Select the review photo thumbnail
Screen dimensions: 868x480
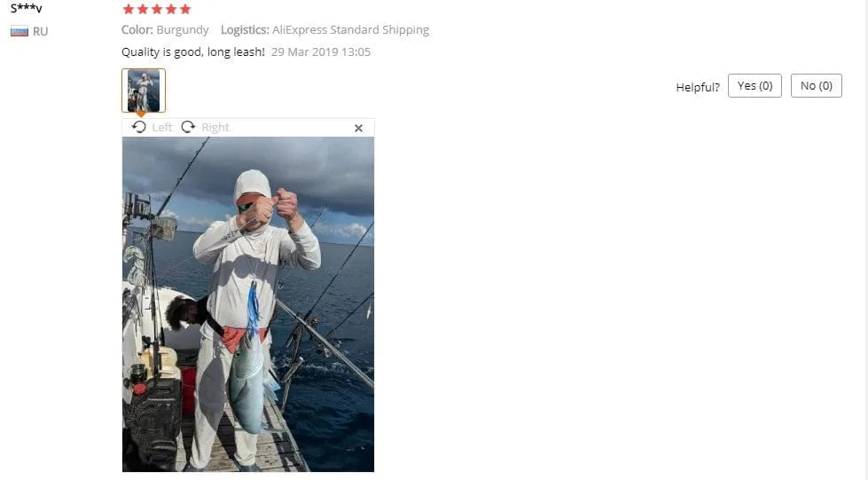tap(144, 90)
